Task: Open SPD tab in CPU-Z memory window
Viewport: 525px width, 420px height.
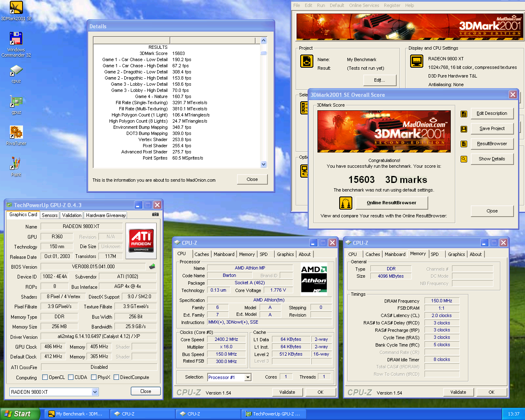Action: (x=435, y=254)
